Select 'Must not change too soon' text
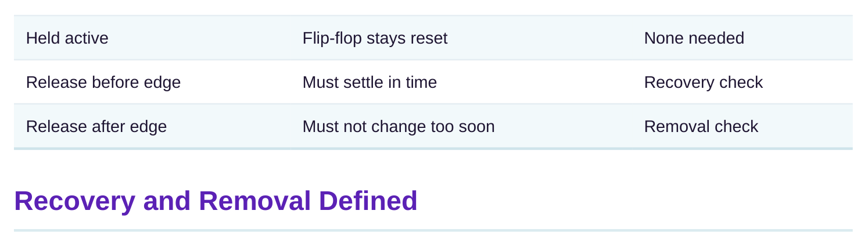The height and width of the screenshot is (246, 868). pos(399,127)
